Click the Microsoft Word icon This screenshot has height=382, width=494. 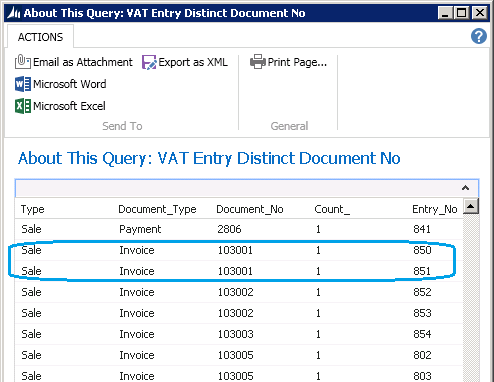[23, 84]
